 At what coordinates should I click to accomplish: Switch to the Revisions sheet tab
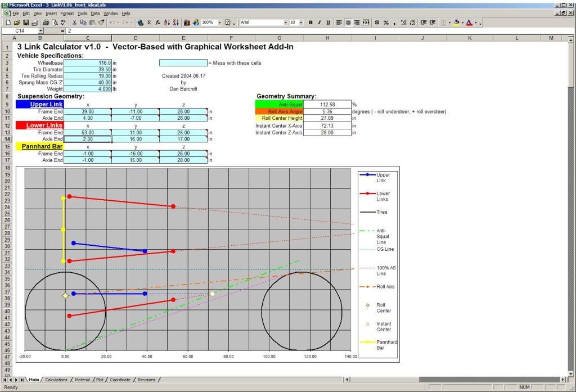coord(147,380)
